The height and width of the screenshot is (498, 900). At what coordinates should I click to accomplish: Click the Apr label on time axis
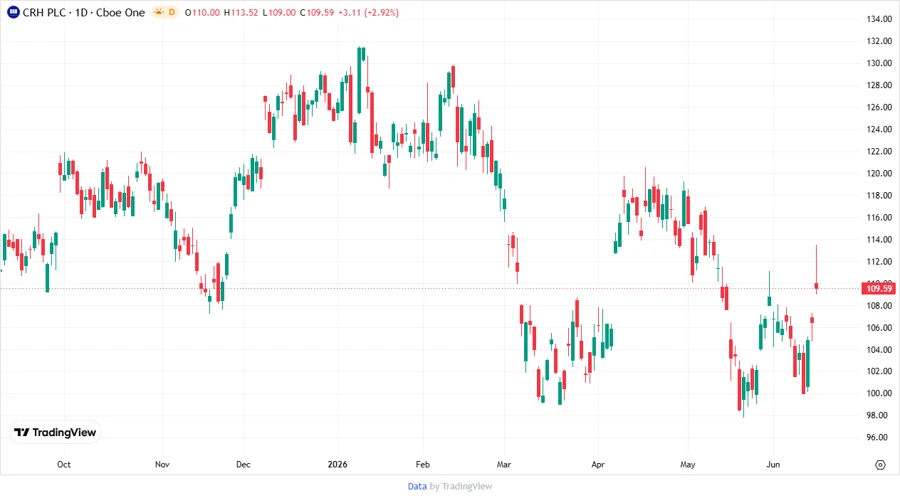(598, 464)
